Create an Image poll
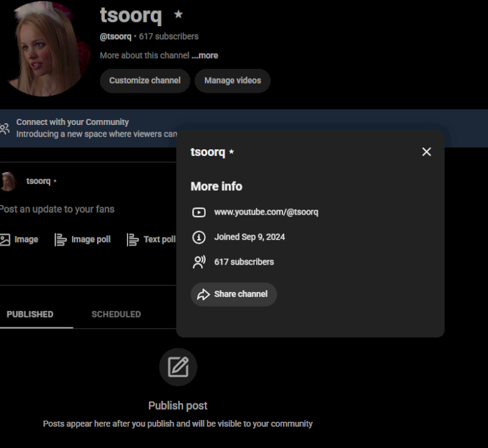The width and height of the screenshot is (488, 448). (x=82, y=240)
